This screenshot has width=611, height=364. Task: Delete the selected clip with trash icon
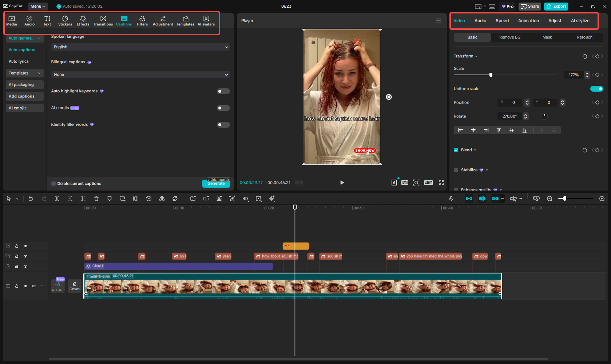tap(96, 199)
